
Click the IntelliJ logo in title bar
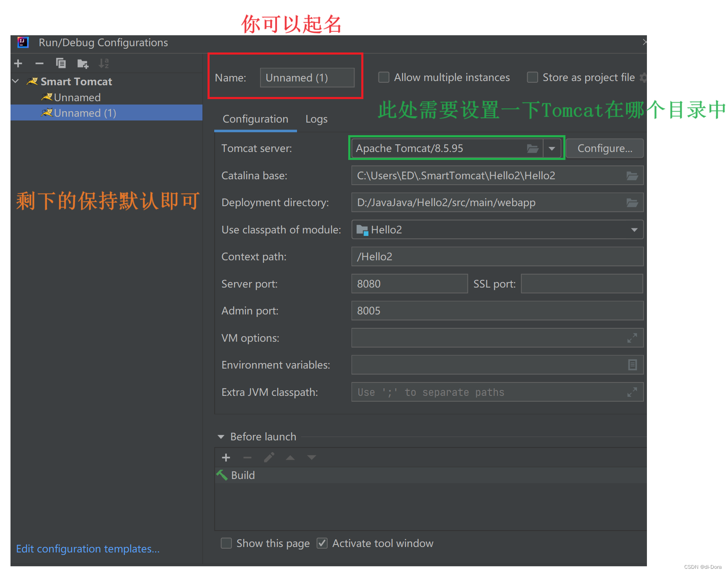(23, 42)
